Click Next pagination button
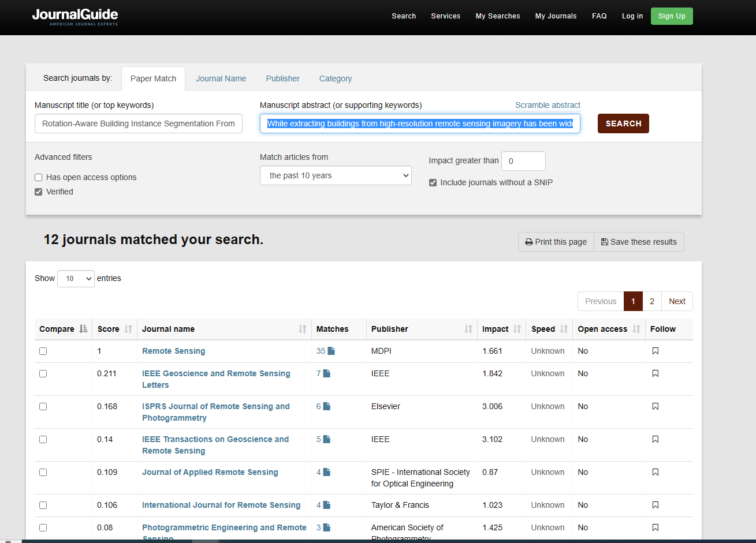The image size is (756, 543). coord(677,301)
